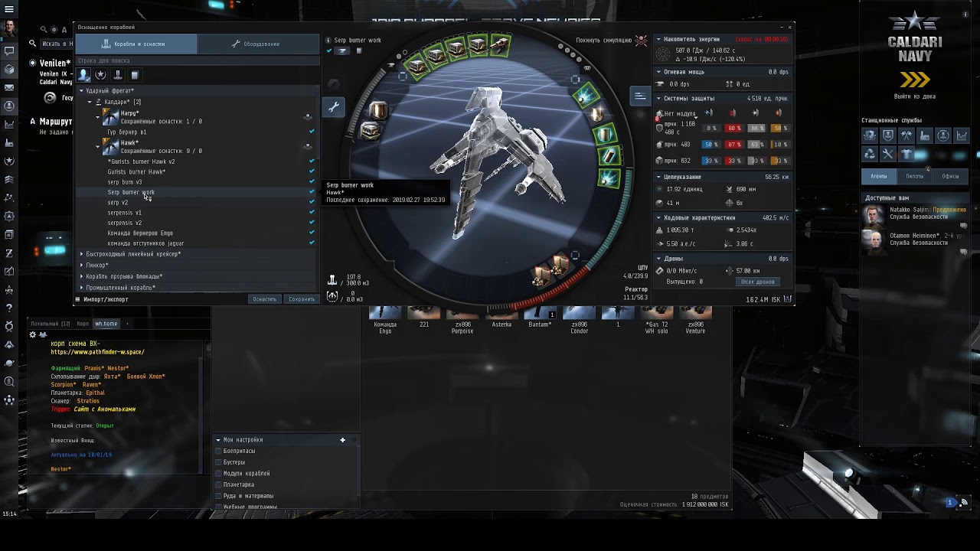Select the personal fittings filter icon
The image size is (980, 551).
[84, 75]
